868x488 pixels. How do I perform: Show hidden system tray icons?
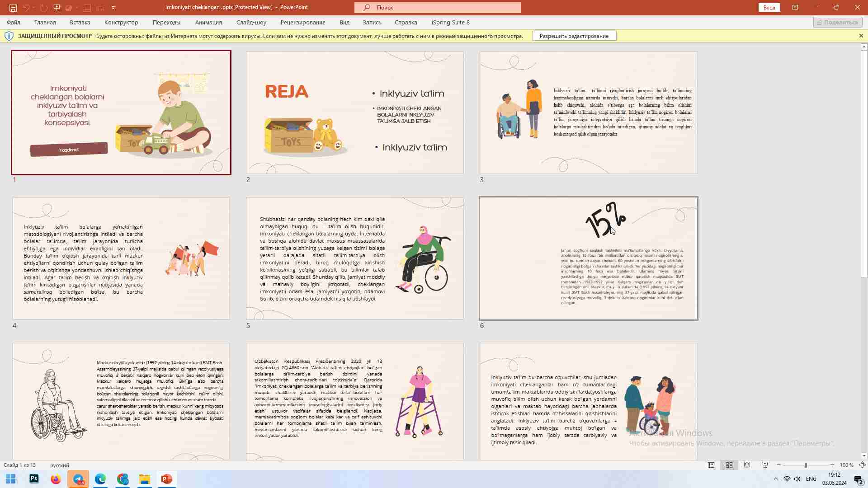click(776, 479)
